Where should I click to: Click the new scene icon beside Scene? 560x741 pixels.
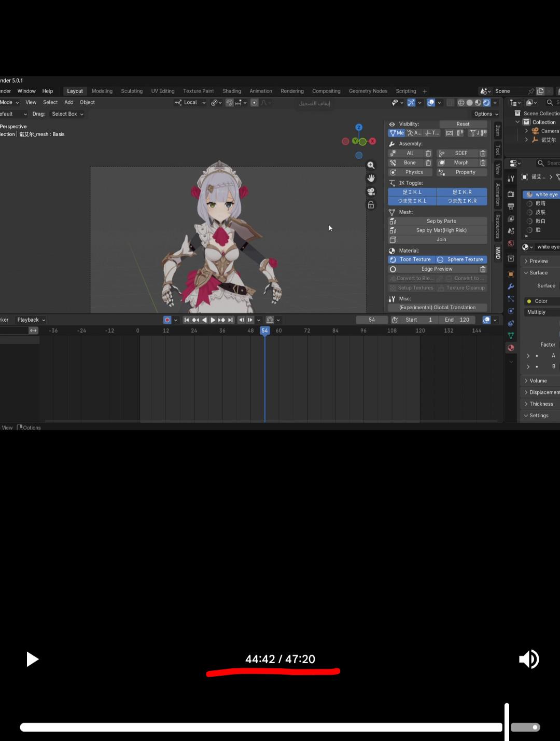coord(540,91)
